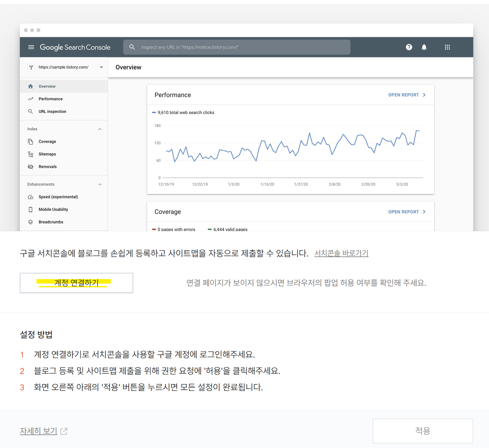Viewport: 489px width, 448px height.
Task: Click the https://sample.tistory.com/ property text
Action: point(64,67)
